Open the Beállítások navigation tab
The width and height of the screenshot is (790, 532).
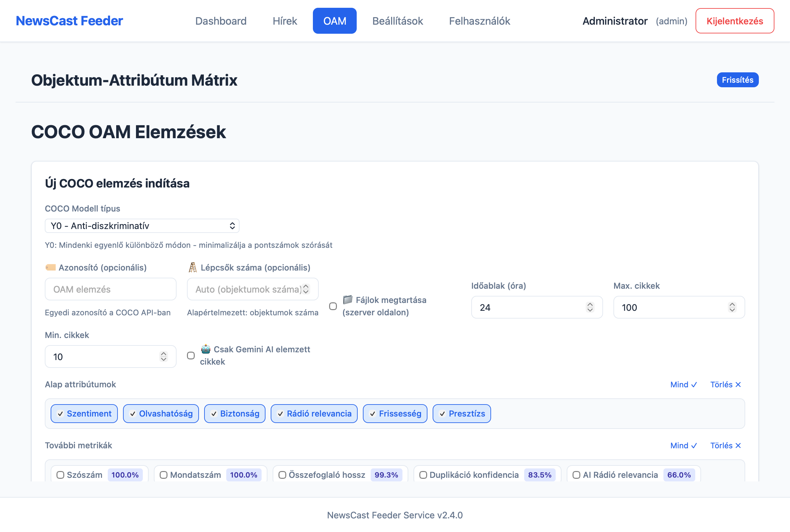[397, 21]
